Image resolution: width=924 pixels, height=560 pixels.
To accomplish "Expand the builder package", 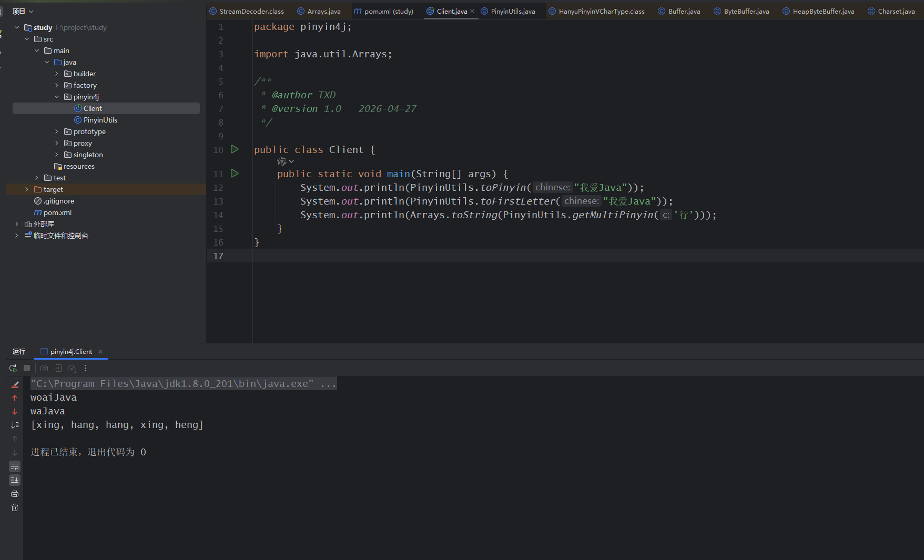I will click(57, 74).
